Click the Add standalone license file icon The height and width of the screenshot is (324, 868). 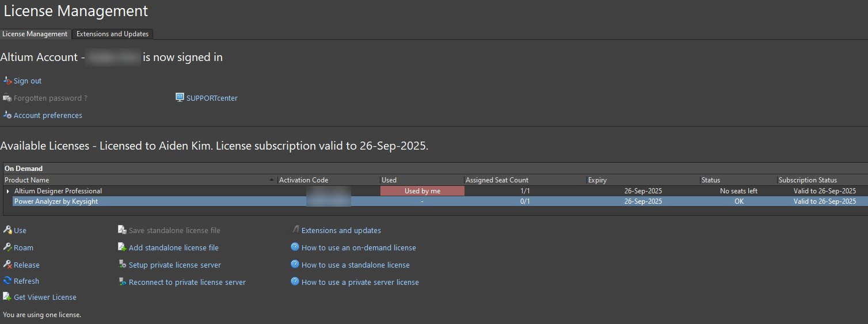pyautogui.click(x=122, y=247)
